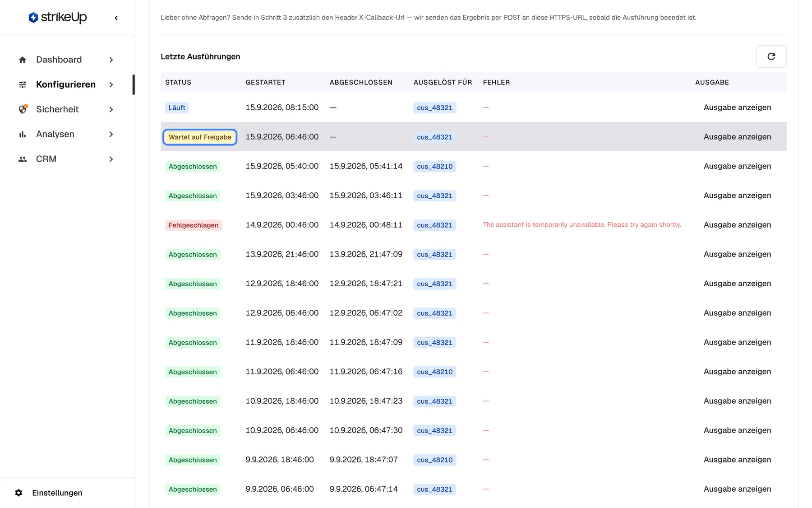Image resolution: width=812 pixels, height=508 pixels.
Task: Expand the Konfigurieren chevron
Action: tap(111, 84)
